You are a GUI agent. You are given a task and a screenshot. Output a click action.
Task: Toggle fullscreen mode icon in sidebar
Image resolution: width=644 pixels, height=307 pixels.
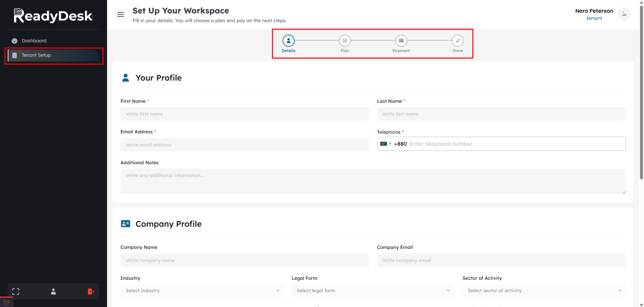[16, 292]
